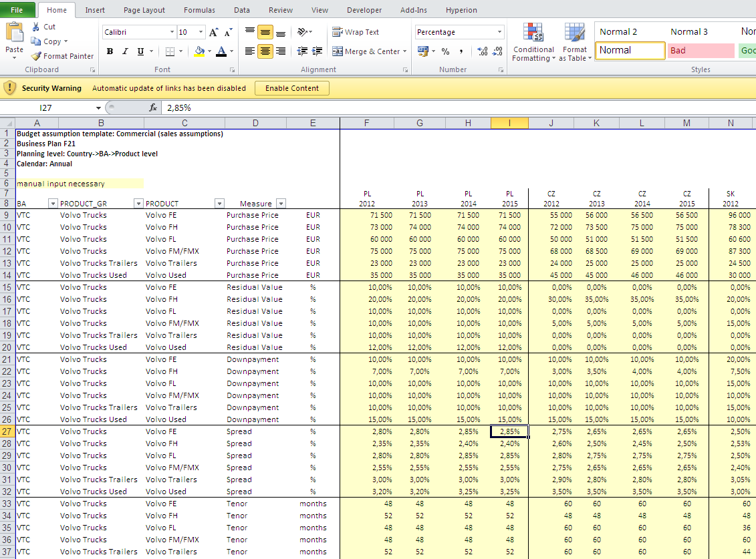756x559 pixels.
Task: Decrease indent icon
Action: pyautogui.click(x=302, y=51)
